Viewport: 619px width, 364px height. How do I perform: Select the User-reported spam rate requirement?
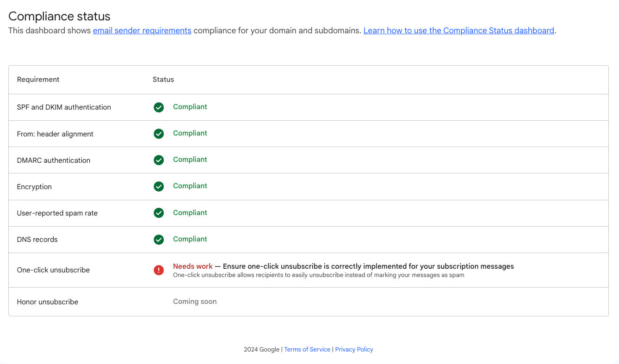tap(57, 213)
